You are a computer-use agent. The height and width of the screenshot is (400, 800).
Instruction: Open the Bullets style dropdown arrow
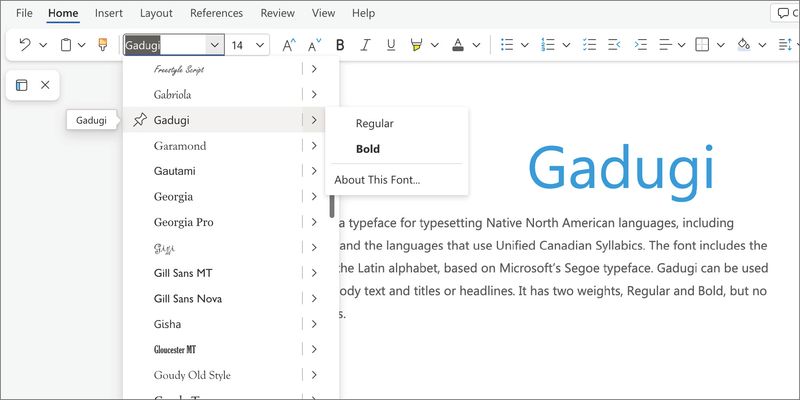point(524,45)
